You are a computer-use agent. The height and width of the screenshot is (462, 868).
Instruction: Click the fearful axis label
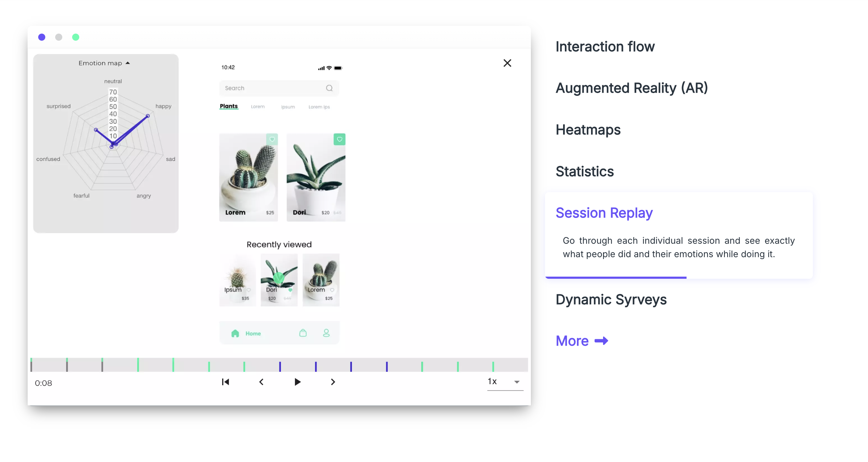coord(81,196)
